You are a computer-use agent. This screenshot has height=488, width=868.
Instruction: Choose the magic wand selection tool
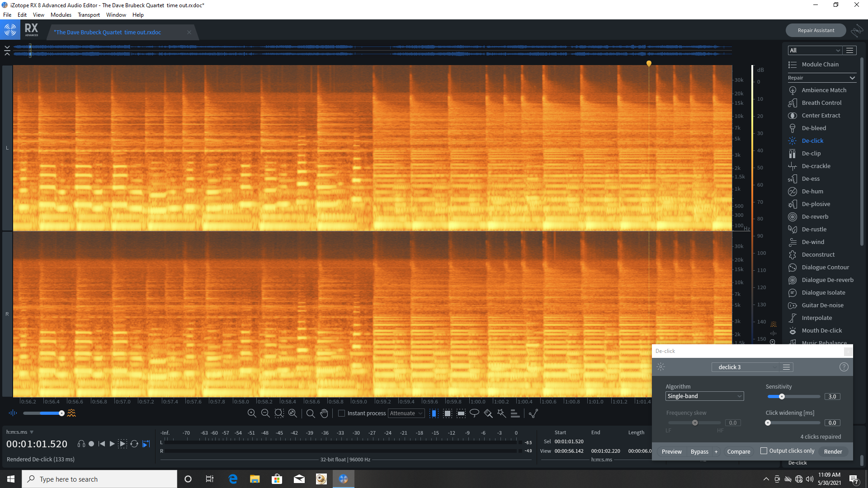click(x=501, y=413)
